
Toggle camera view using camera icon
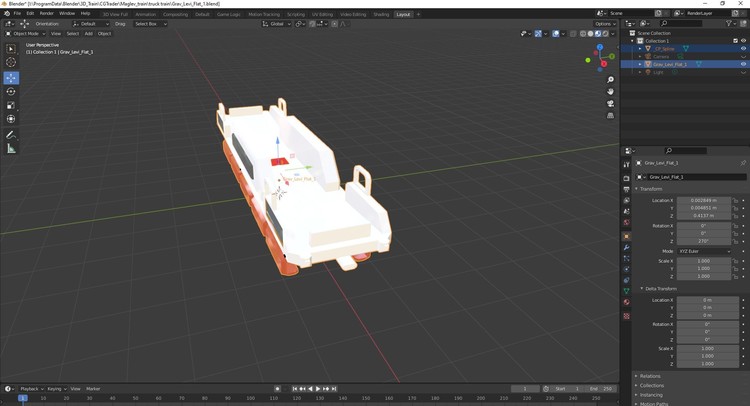[x=611, y=103]
